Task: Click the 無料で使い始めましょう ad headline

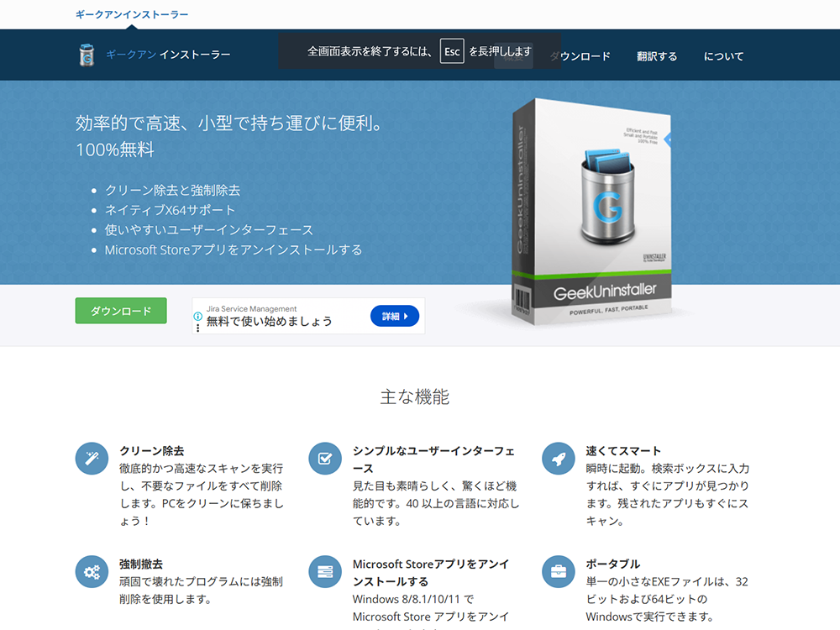Action: tap(270, 322)
